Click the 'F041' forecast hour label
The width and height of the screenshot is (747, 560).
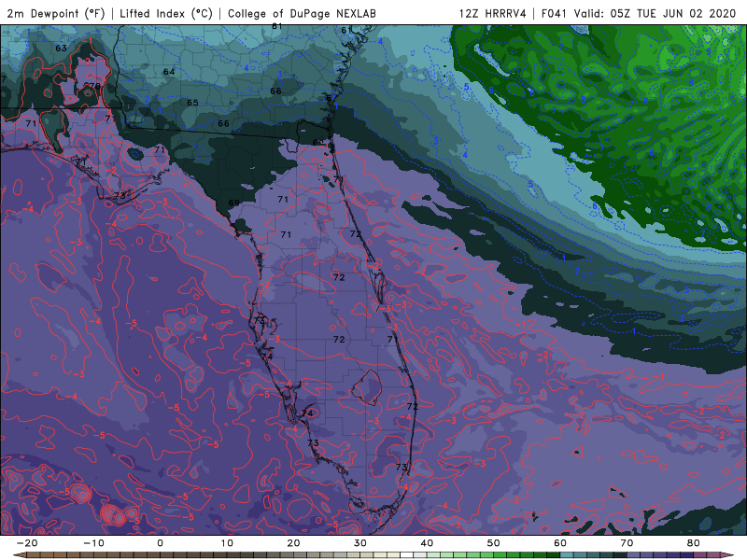coord(554,14)
